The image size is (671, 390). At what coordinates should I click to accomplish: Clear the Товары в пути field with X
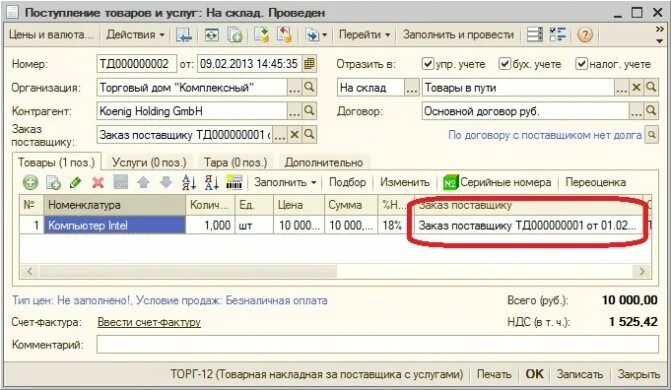coord(636,88)
